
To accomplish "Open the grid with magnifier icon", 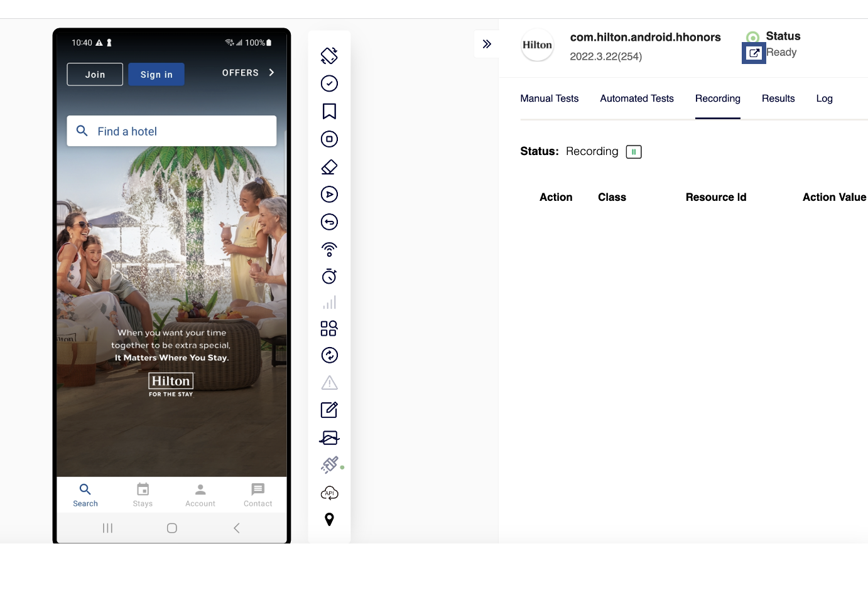I will [x=329, y=328].
